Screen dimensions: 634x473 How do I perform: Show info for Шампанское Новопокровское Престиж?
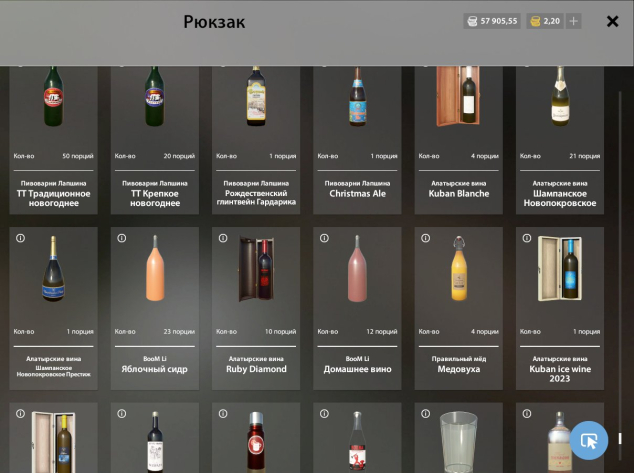pos(21,238)
